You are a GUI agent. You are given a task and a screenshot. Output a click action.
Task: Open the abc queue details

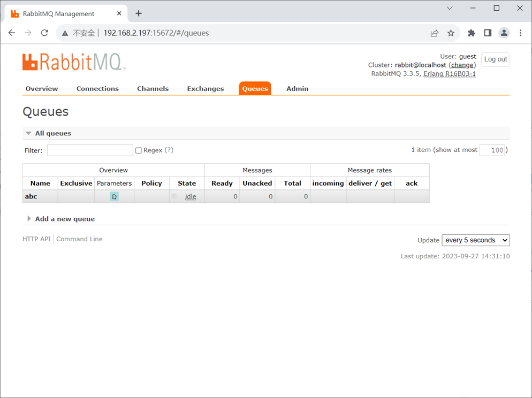(x=31, y=197)
